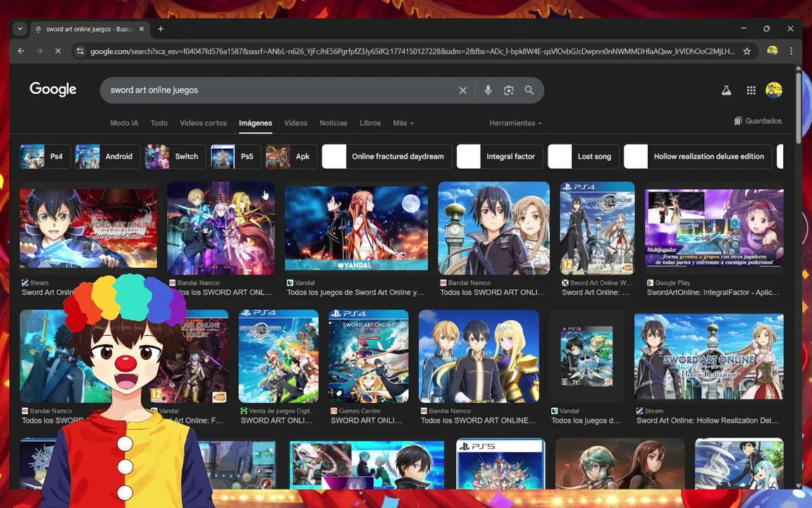
Task: Switch to Todo results tab
Action: pyautogui.click(x=159, y=123)
